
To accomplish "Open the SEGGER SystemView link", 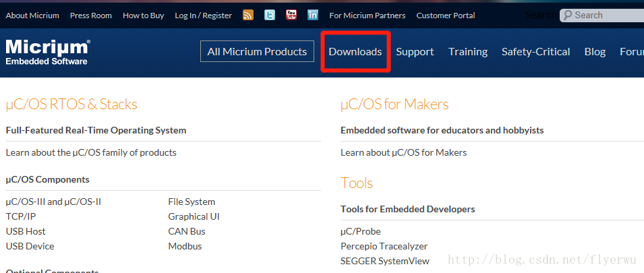I will click(x=385, y=261).
